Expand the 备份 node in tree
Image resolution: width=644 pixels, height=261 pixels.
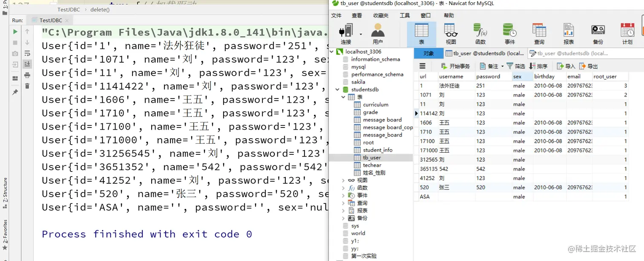[x=343, y=218]
